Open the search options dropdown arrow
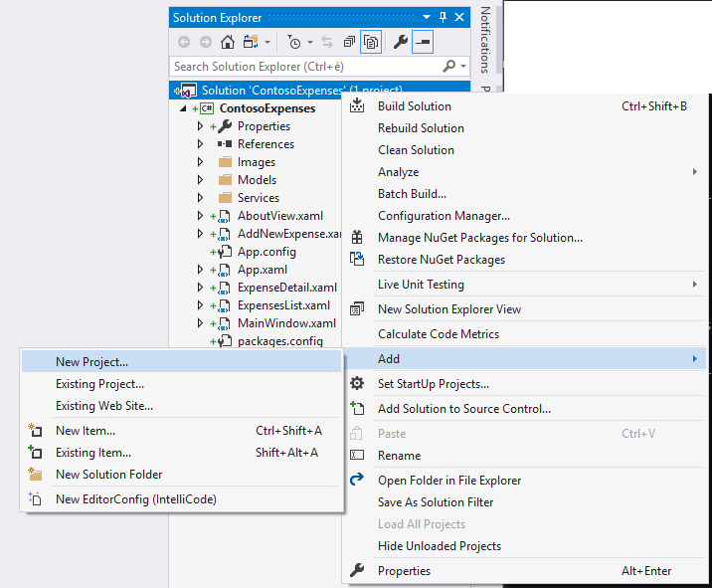 click(463, 67)
